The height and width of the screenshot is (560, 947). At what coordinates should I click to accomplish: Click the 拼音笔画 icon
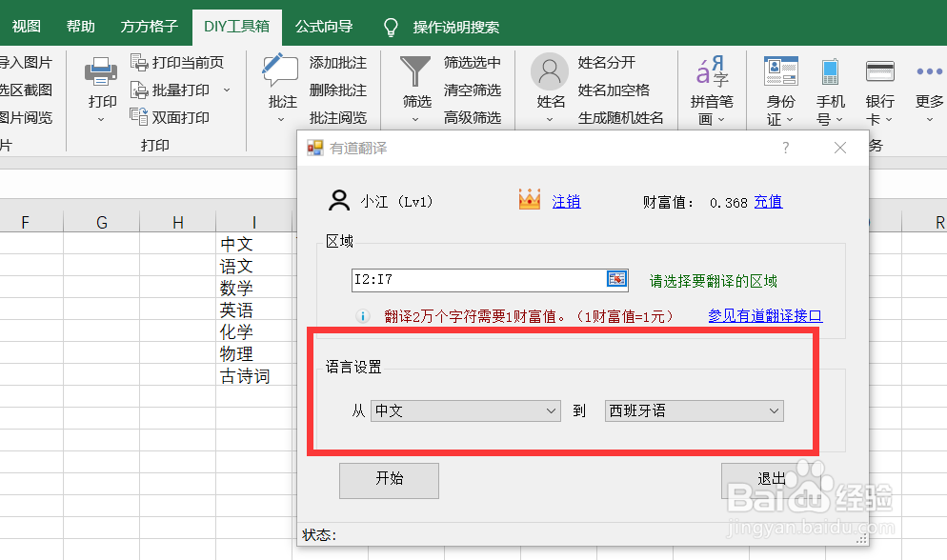712,71
